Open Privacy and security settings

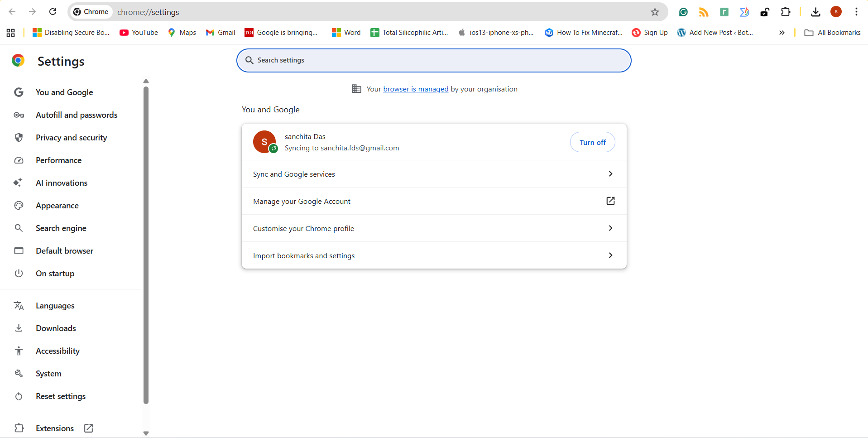[71, 138]
